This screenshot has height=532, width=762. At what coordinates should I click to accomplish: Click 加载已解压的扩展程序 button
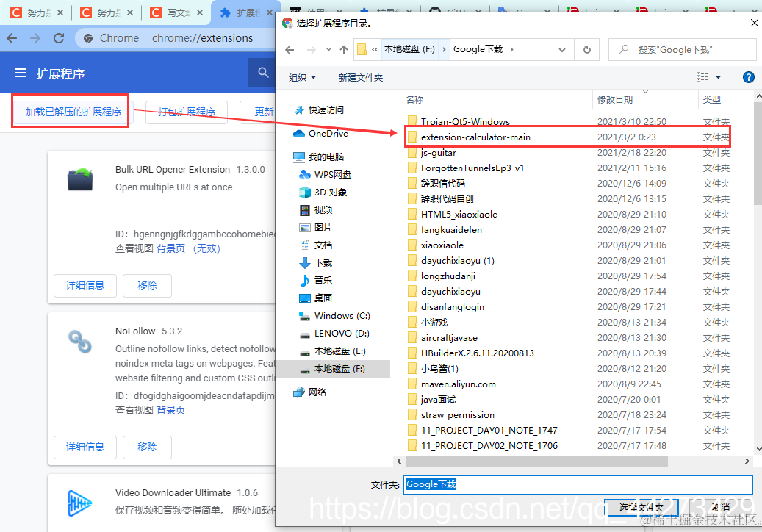tap(73, 112)
